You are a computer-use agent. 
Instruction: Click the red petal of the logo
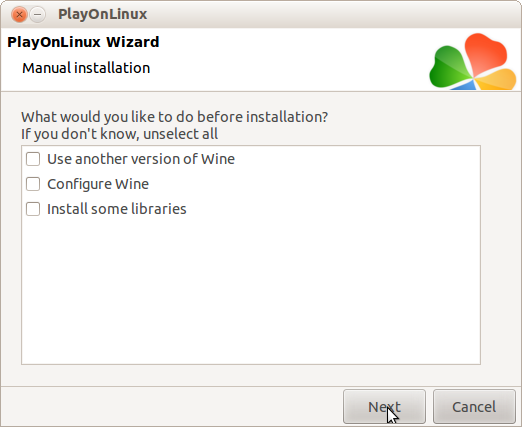486,53
